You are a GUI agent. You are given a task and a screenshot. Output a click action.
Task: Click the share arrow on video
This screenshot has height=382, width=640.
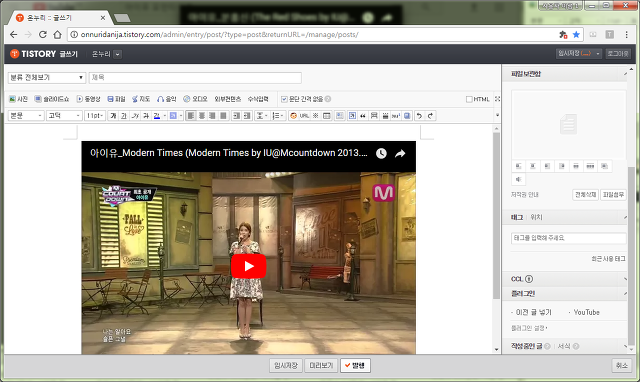[400, 153]
